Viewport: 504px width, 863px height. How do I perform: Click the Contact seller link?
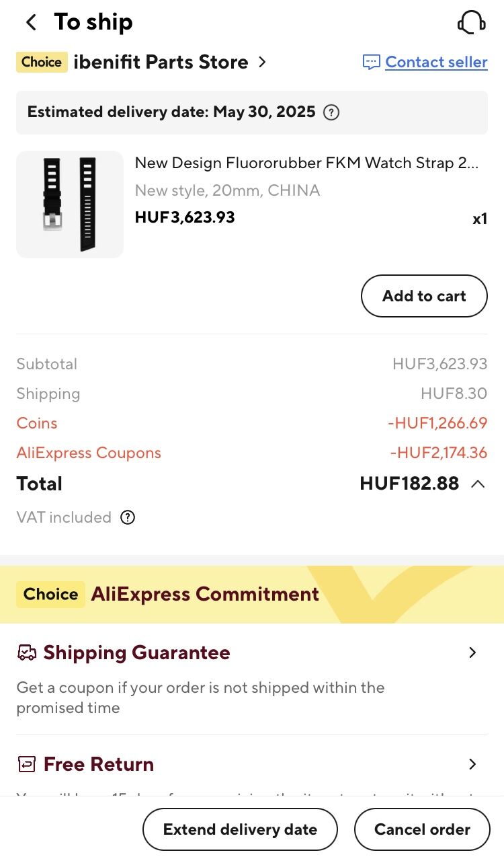click(x=437, y=62)
